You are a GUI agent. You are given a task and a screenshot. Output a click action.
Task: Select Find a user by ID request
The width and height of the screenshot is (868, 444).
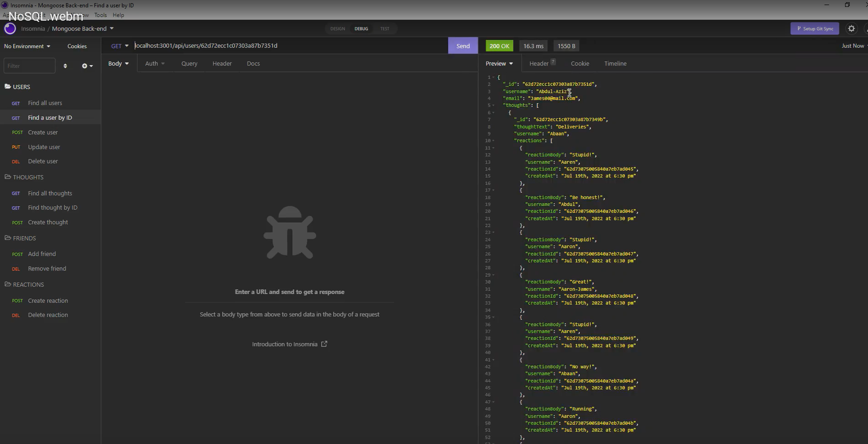pyautogui.click(x=50, y=118)
